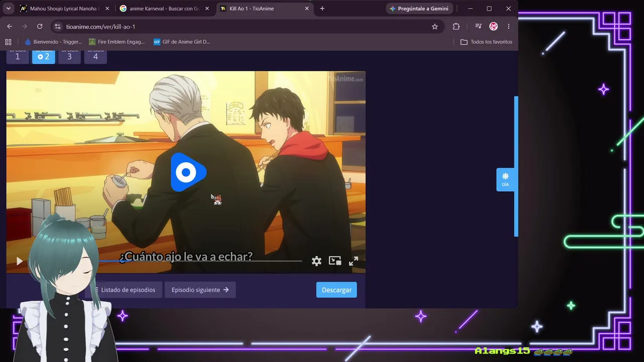Go back to the previous page
Screen dimensions: 644x362
(10, 27)
